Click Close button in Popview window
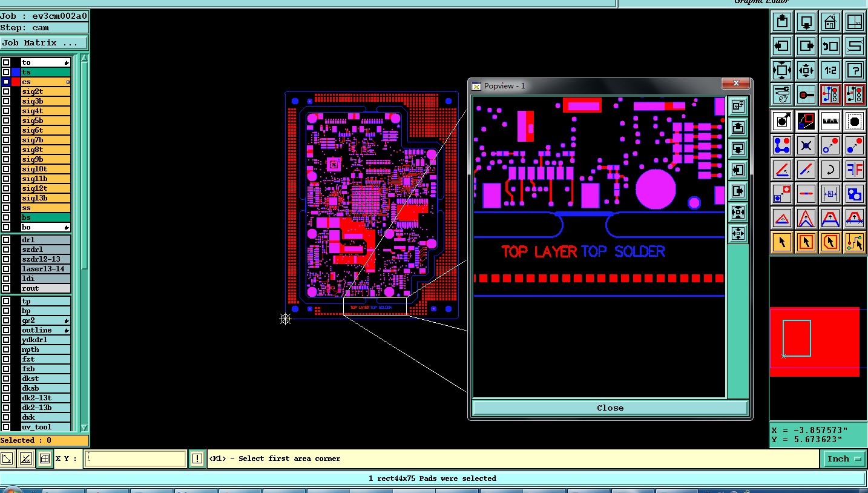Viewport: 868px width, 493px height. click(x=610, y=408)
